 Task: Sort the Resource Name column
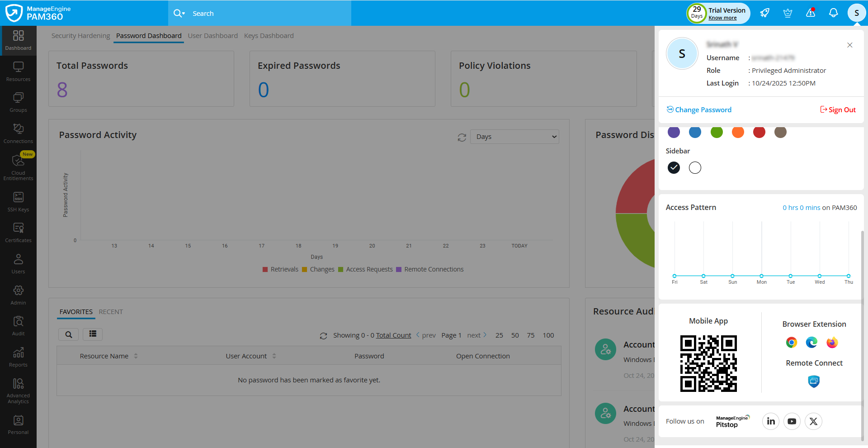pos(137,356)
